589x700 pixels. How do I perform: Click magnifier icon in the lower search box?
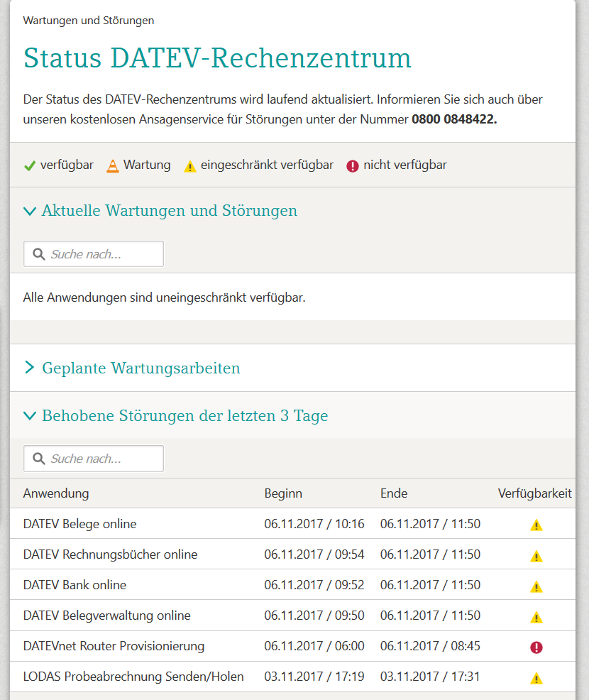39,459
